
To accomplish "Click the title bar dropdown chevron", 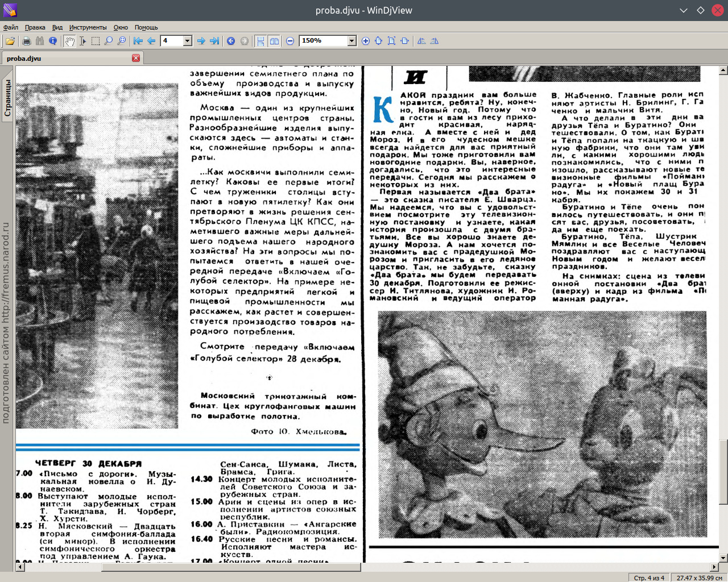I will point(684,10).
